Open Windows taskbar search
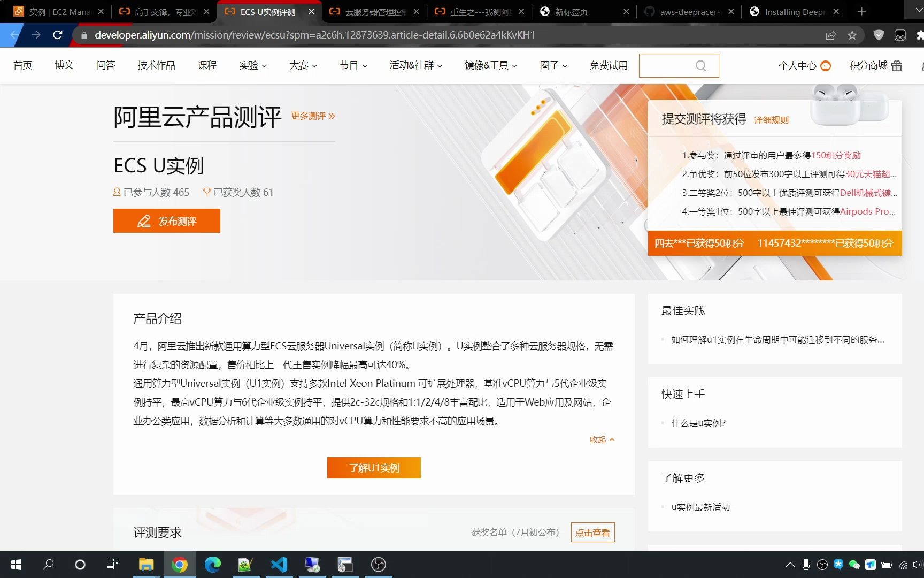Image resolution: width=924 pixels, height=578 pixels. pos(48,565)
